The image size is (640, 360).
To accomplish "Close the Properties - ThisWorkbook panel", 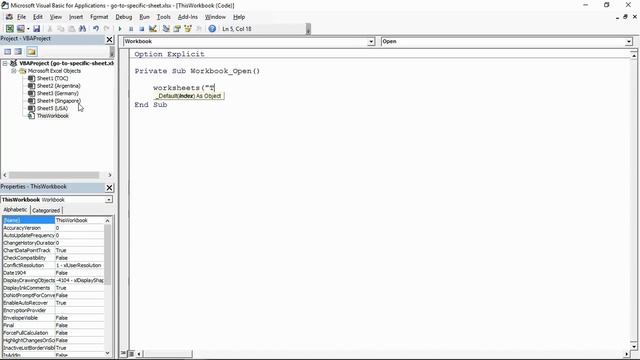I will pos(109,187).
